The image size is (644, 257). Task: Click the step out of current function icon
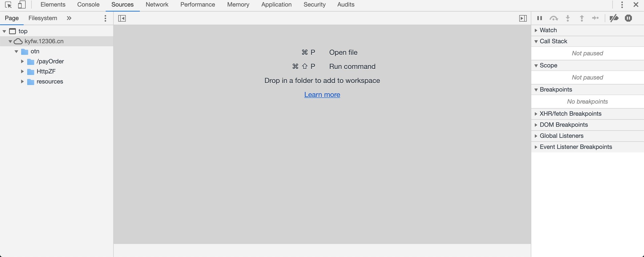click(582, 18)
